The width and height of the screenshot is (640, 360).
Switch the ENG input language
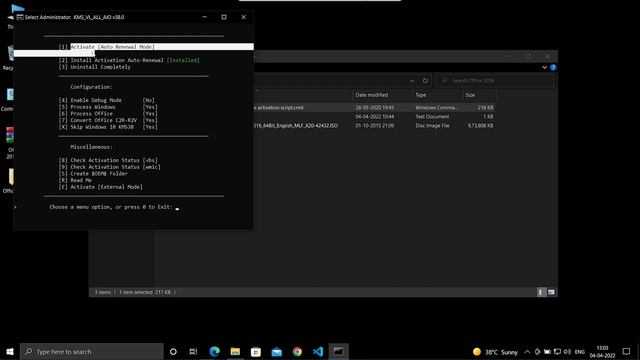point(580,351)
